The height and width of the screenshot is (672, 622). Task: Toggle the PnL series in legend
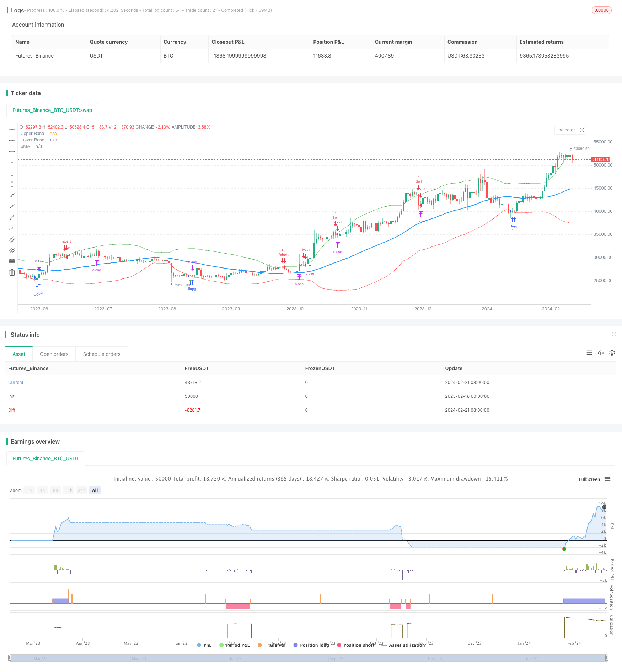(x=204, y=645)
